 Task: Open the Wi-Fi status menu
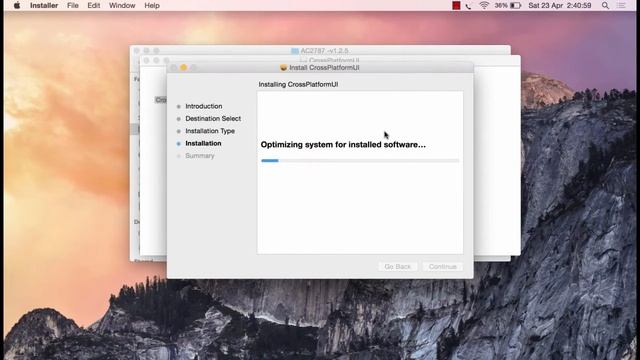pos(484,5)
